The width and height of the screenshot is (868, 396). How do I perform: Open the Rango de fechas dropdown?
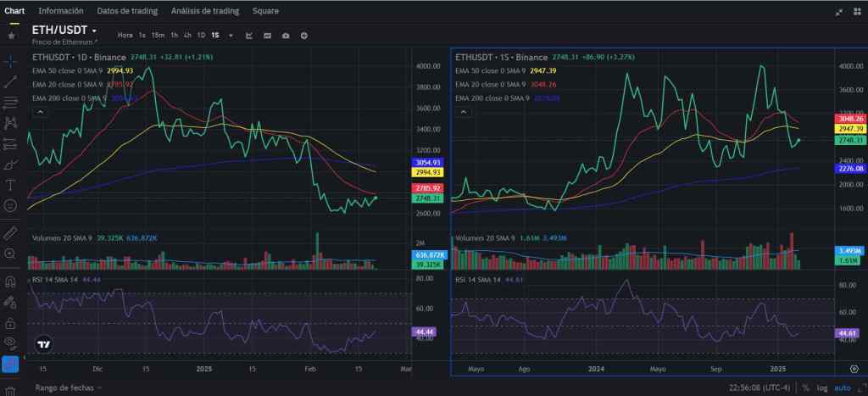(x=68, y=388)
